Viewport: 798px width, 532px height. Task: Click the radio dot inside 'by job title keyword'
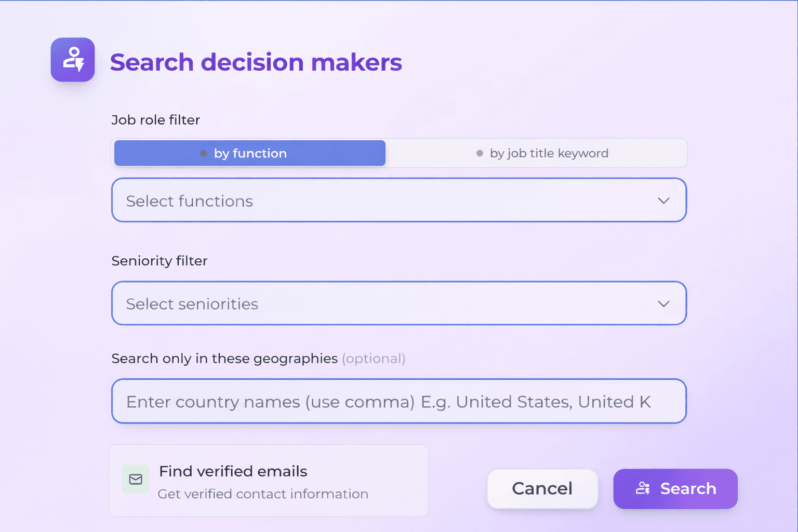pos(480,153)
